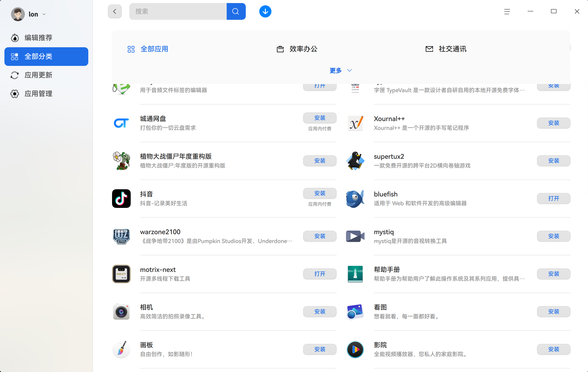Switch to the 效率办公 category tab
This screenshot has width=588, height=372.
tap(297, 49)
